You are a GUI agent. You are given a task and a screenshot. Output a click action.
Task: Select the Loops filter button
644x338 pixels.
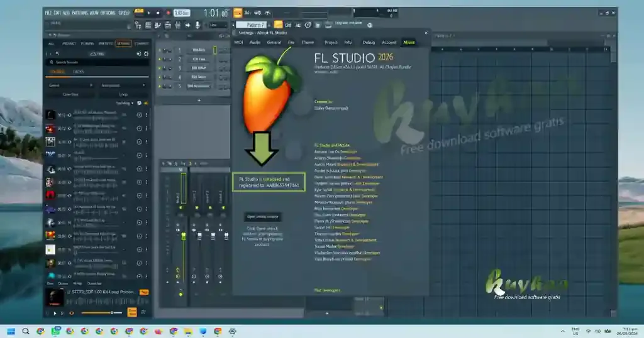click(x=123, y=94)
